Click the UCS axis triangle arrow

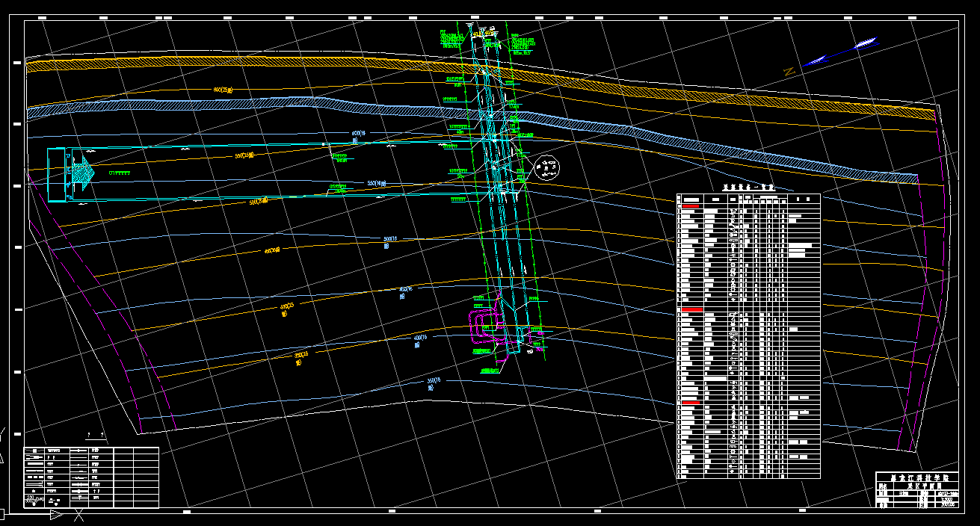55,515
